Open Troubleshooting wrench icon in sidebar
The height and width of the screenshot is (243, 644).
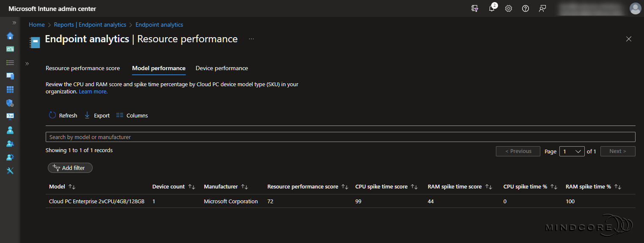tap(10, 171)
